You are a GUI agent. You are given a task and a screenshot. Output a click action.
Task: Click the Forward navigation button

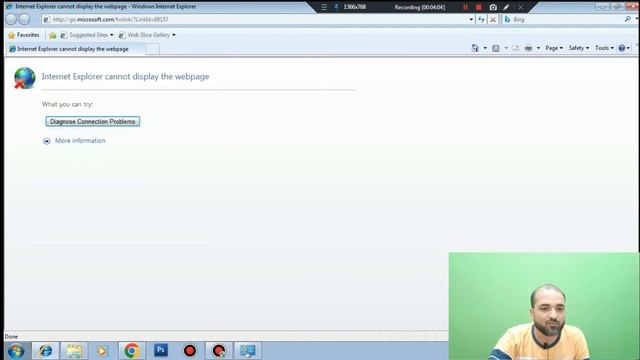click(x=24, y=19)
